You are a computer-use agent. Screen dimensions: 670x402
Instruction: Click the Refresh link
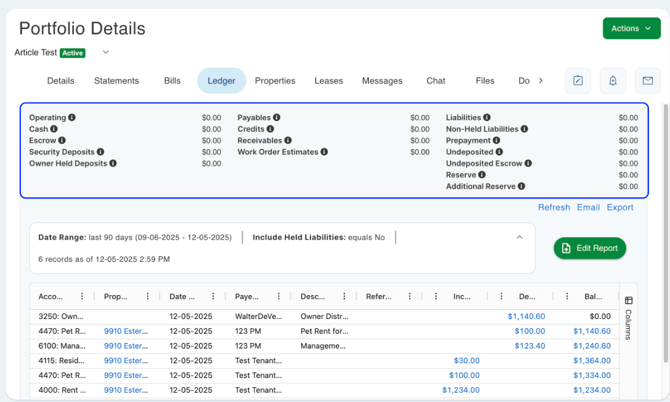click(554, 207)
